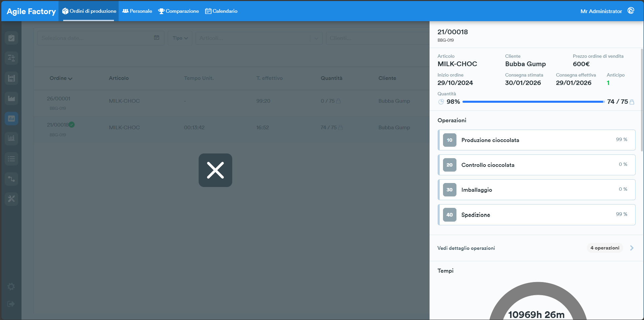Click the lock icon in the 0 / 75 row
The height and width of the screenshot is (320, 644).
pyautogui.click(x=338, y=101)
